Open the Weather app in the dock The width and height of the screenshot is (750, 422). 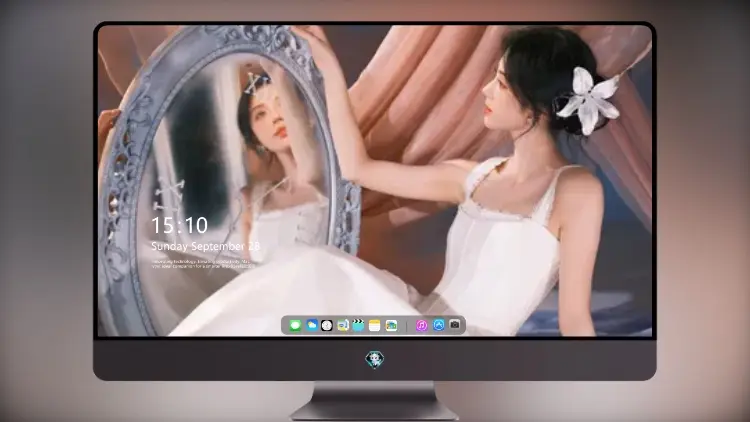(x=312, y=325)
